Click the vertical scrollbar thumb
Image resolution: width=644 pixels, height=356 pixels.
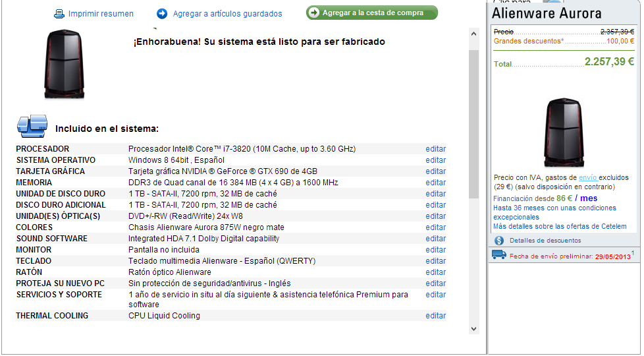pyautogui.click(x=473, y=124)
